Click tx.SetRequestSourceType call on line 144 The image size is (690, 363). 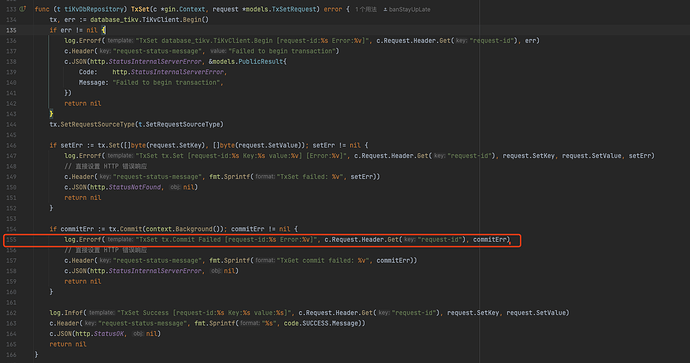click(136, 124)
